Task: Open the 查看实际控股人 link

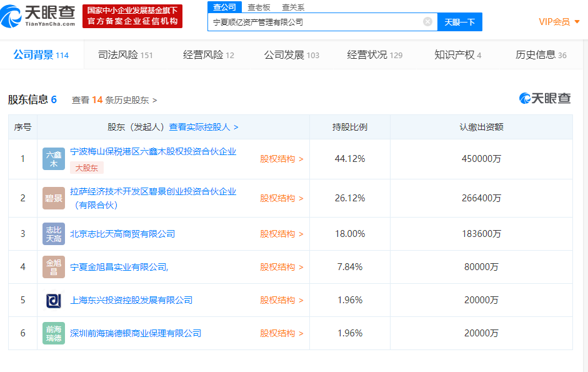Action: click(x=204, y=128)
